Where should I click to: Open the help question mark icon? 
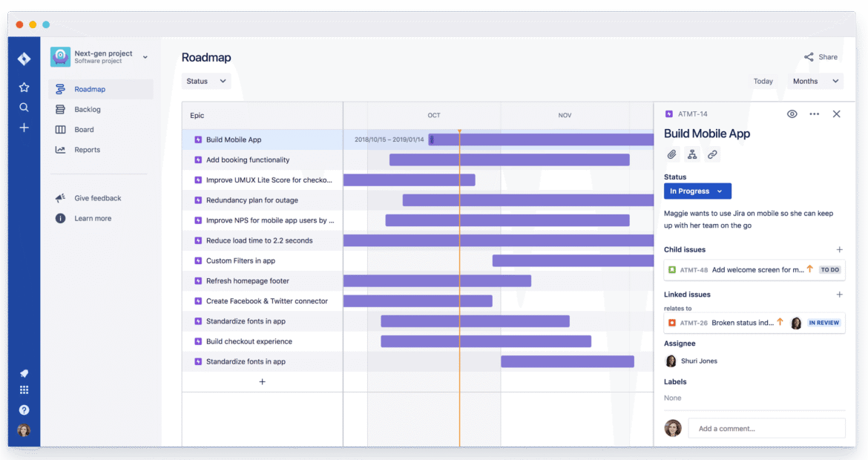click(24, 410)
